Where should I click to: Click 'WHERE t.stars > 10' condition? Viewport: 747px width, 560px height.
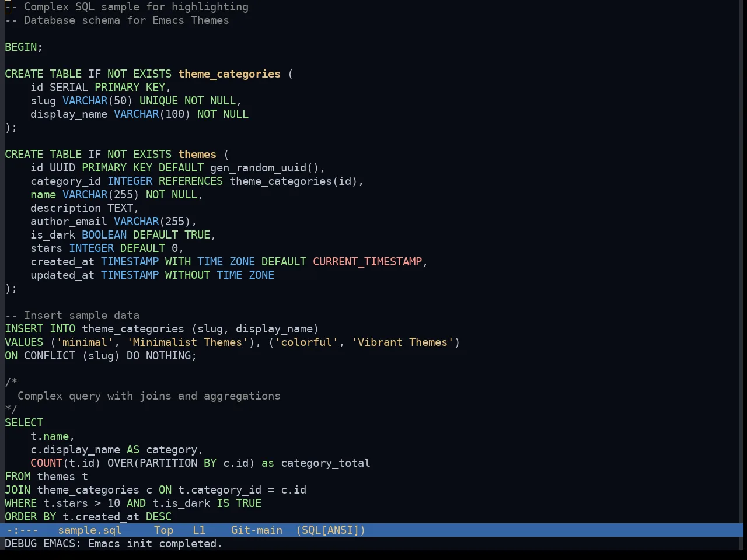click(x=62, y=503)
